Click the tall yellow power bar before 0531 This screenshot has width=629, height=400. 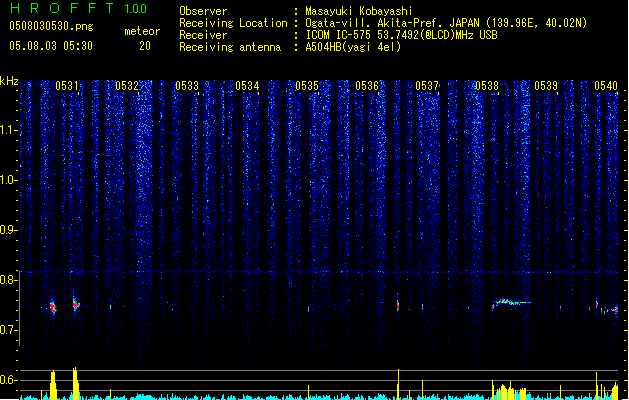click(x=53, y=385)
